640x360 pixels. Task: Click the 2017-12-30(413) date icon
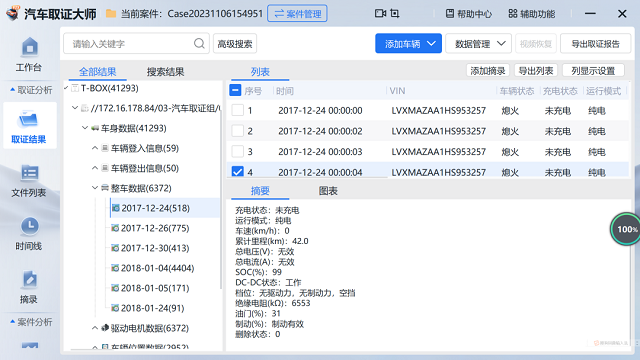pos(116,248)
